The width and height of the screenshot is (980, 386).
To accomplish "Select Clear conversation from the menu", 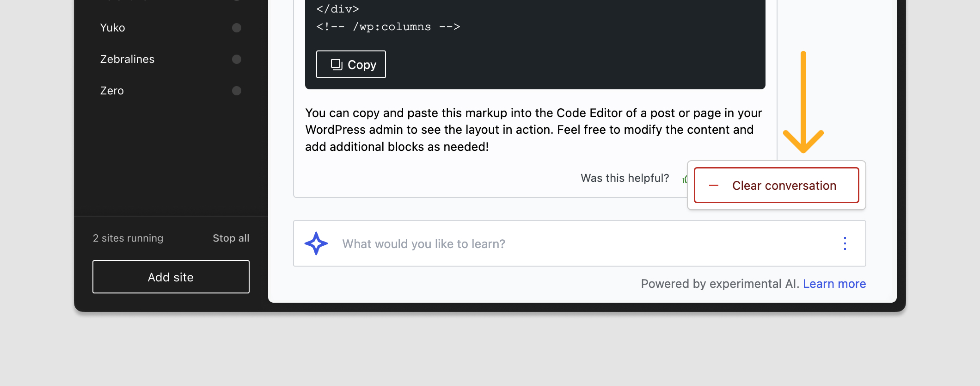I will coord(784,185).
